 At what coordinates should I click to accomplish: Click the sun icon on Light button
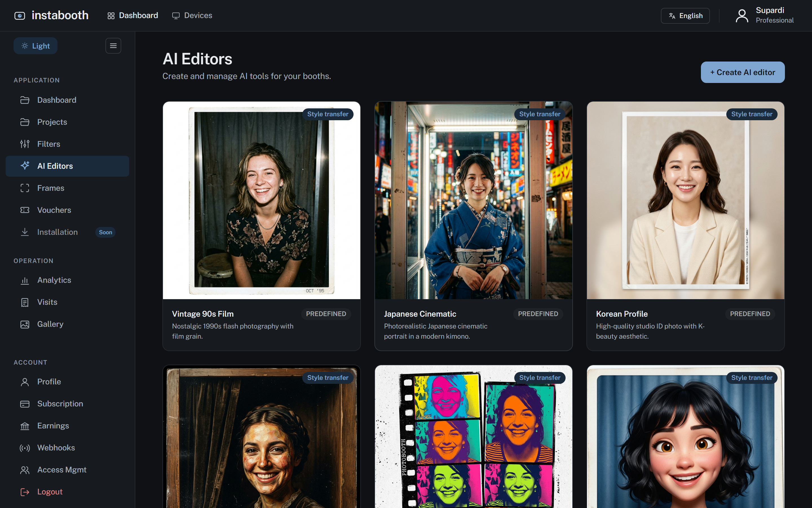pyautogui.click(x=25, y=46)
